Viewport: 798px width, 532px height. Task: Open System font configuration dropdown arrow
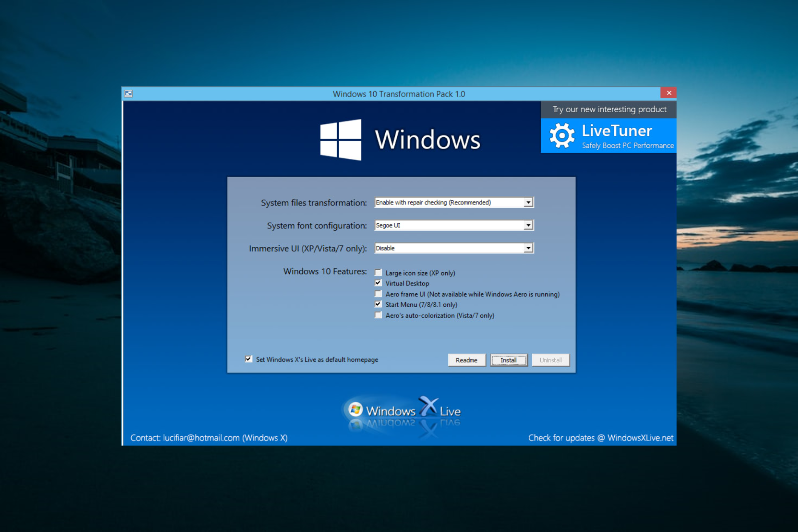point(528,225)
